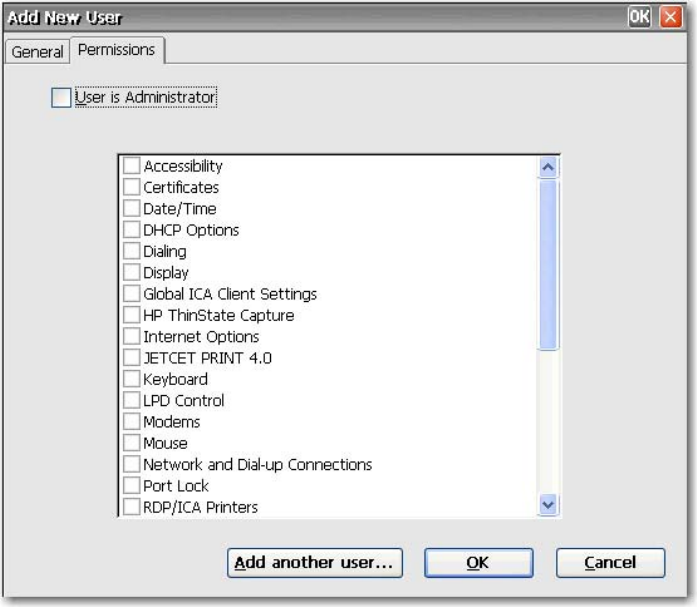Viewport: 697px width, 607px height.
Task: Check the Modems permission box
Action: [132, 421]
